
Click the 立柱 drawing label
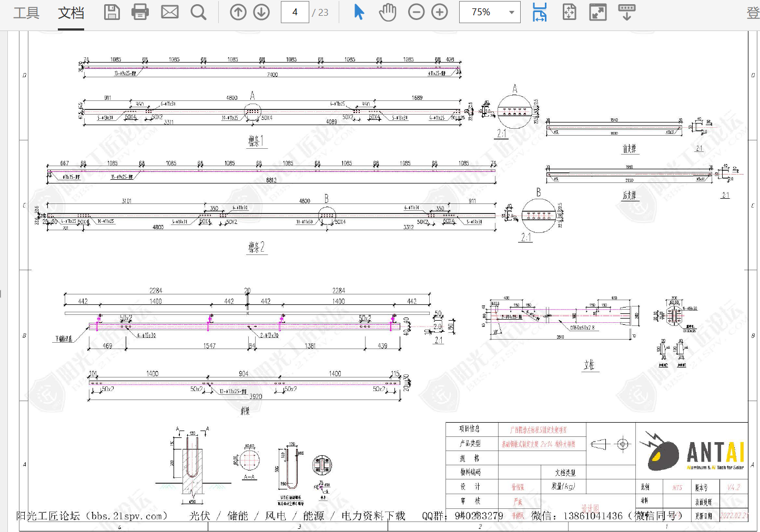[589, 365]
